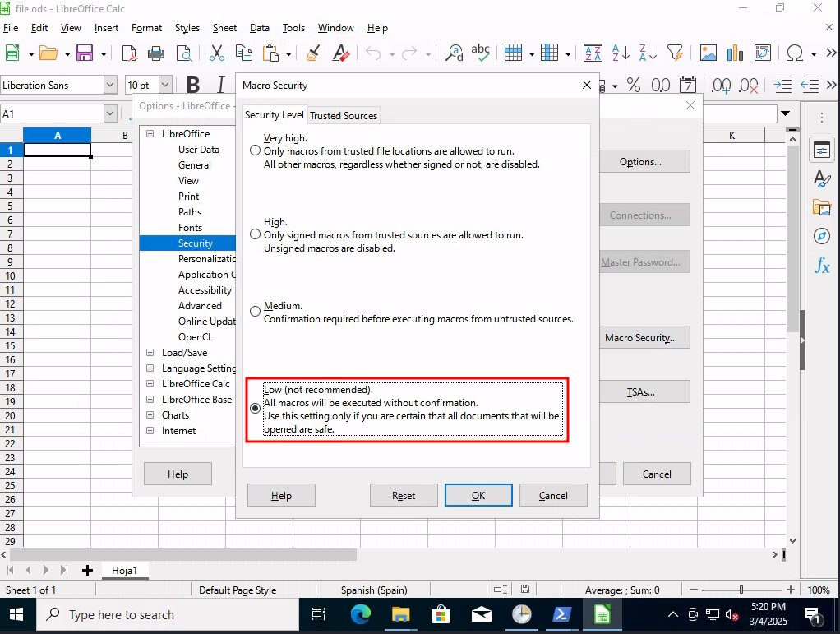
Task: Click the Print toolbar icon
Action: click(x=156, y=53)
